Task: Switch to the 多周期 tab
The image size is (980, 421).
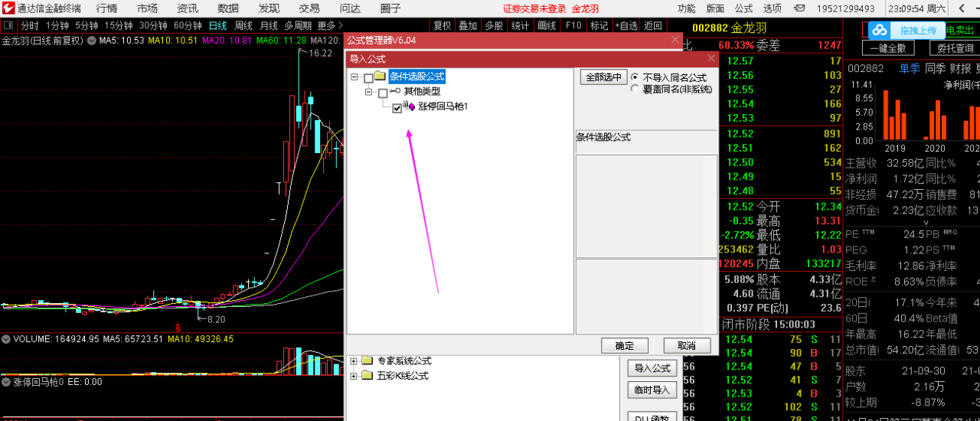Action: pyautogui.click(x=297, y=25)
